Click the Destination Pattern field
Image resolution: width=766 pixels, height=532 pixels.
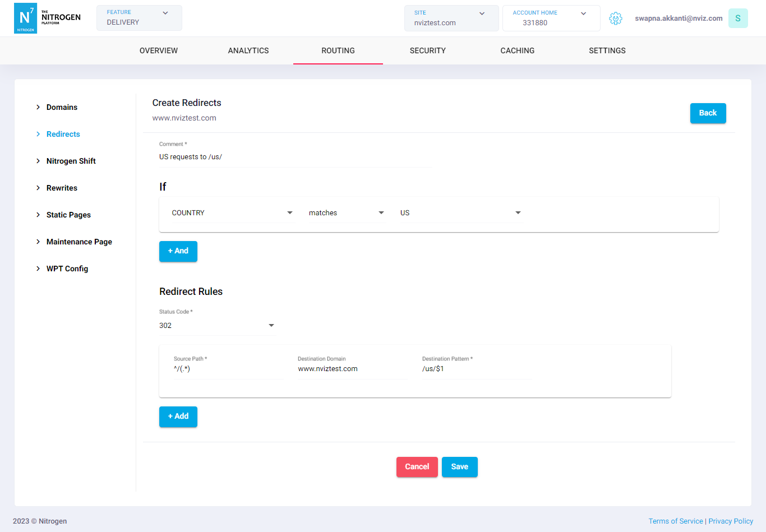477,369
